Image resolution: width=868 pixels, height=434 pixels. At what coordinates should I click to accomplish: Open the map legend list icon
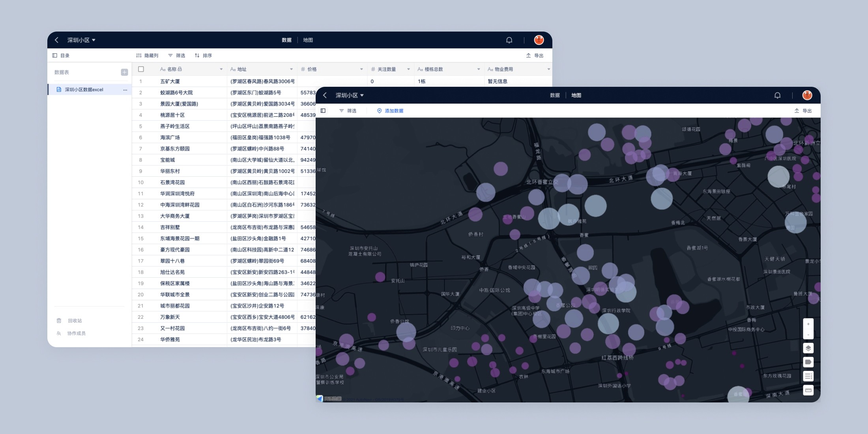tap(808, 376)
